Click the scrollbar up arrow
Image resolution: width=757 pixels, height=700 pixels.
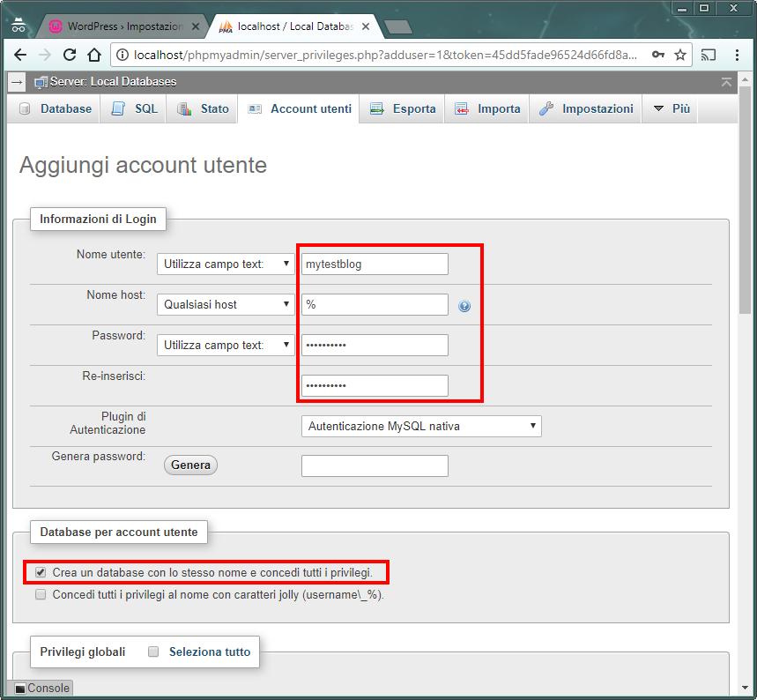745,78
